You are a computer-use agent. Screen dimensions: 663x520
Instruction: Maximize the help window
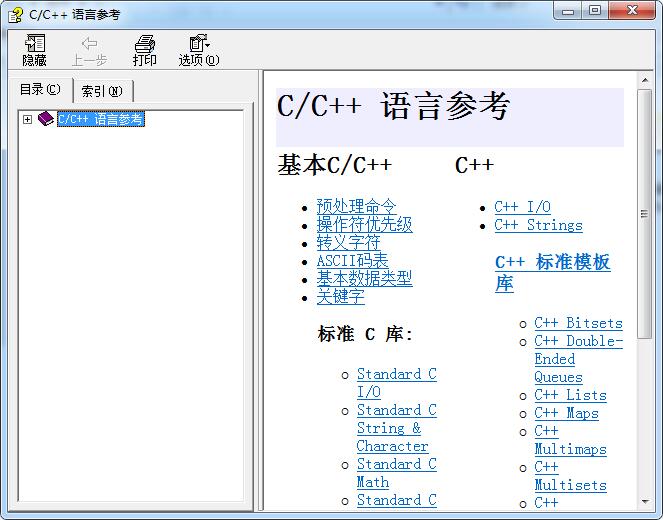[x=595, y=11]
